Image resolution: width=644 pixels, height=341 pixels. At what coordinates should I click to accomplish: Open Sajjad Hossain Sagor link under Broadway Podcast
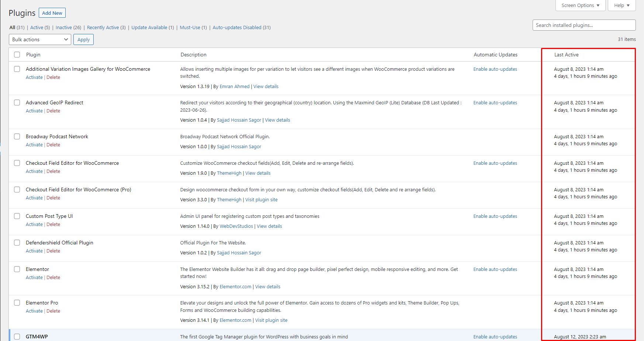tap(239, 147)
